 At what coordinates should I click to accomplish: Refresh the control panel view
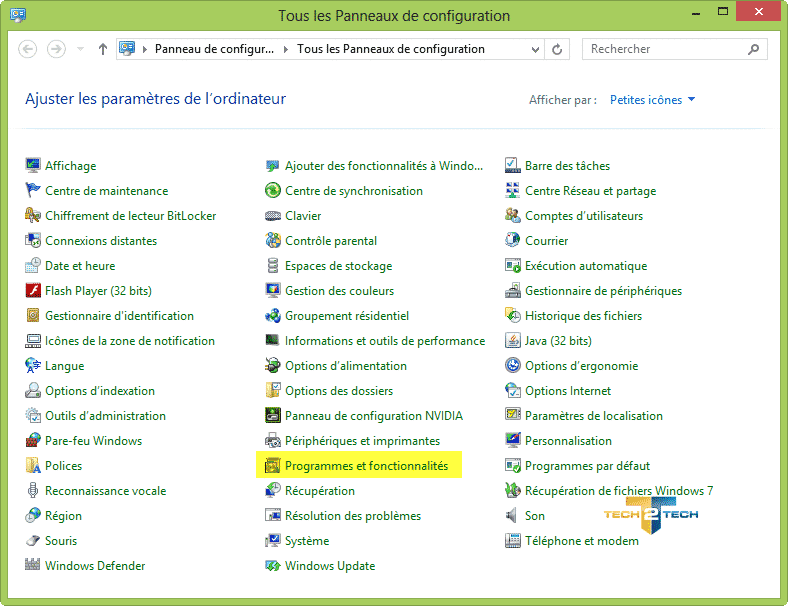[x=557, y=49]
